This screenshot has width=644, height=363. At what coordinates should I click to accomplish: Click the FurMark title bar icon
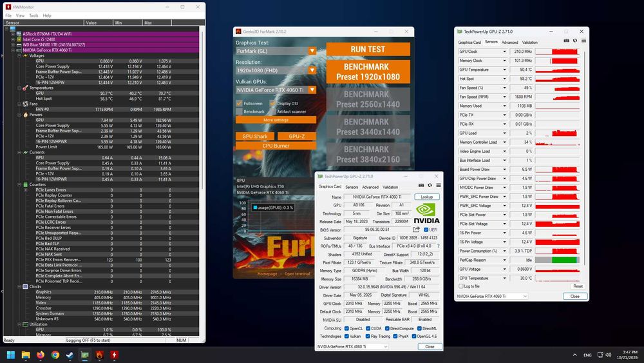click(x=238, y=31)
